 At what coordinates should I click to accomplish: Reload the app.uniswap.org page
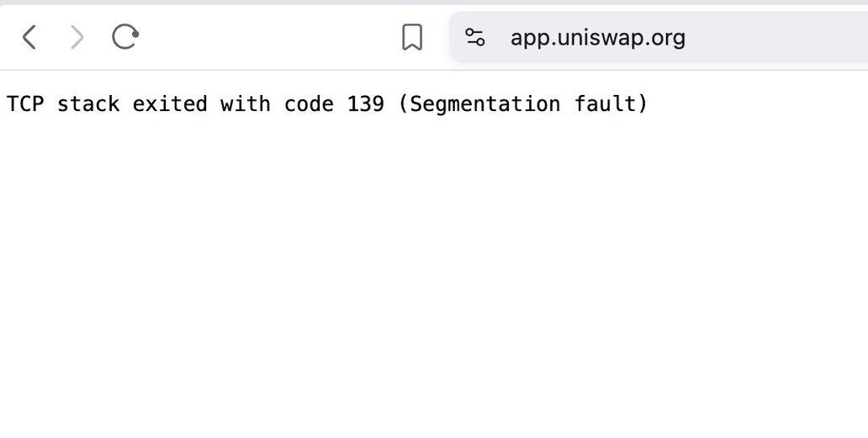click(x=125, y=37)
